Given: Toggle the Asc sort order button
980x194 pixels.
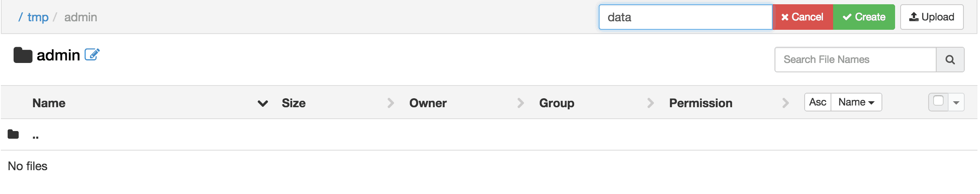Looking at the screenshot, I should coord(818,102).
